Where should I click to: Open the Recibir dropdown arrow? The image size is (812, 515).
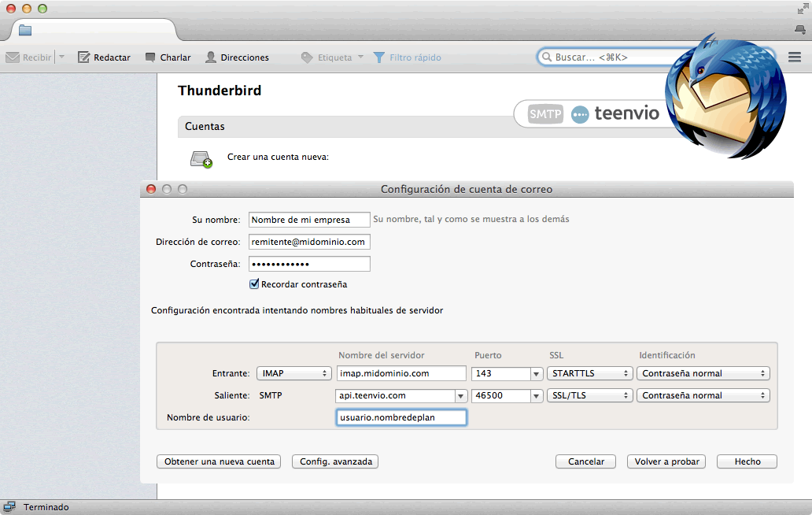61,57
